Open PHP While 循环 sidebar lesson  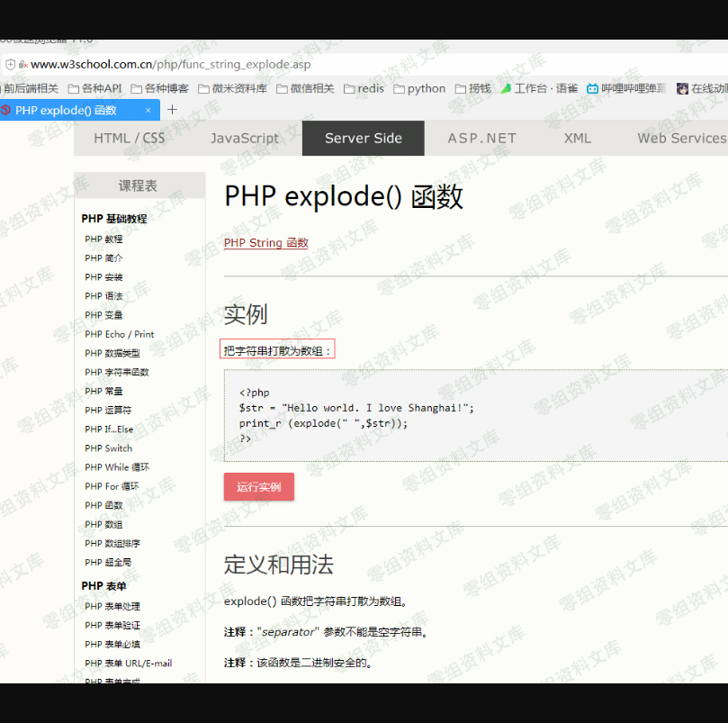117,467
